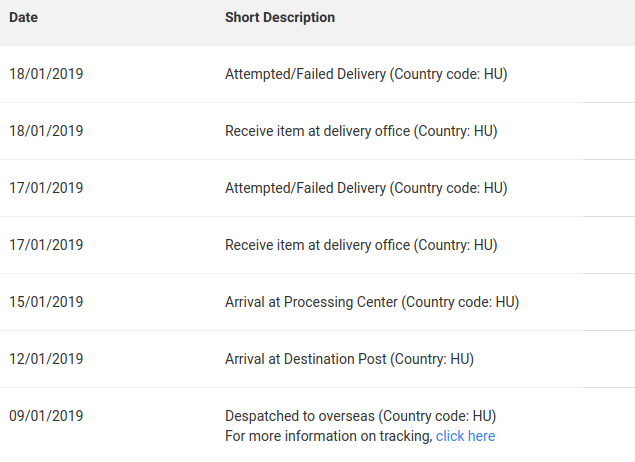
Task: Click the Short Description column header
Action: (x=280, y=17)
